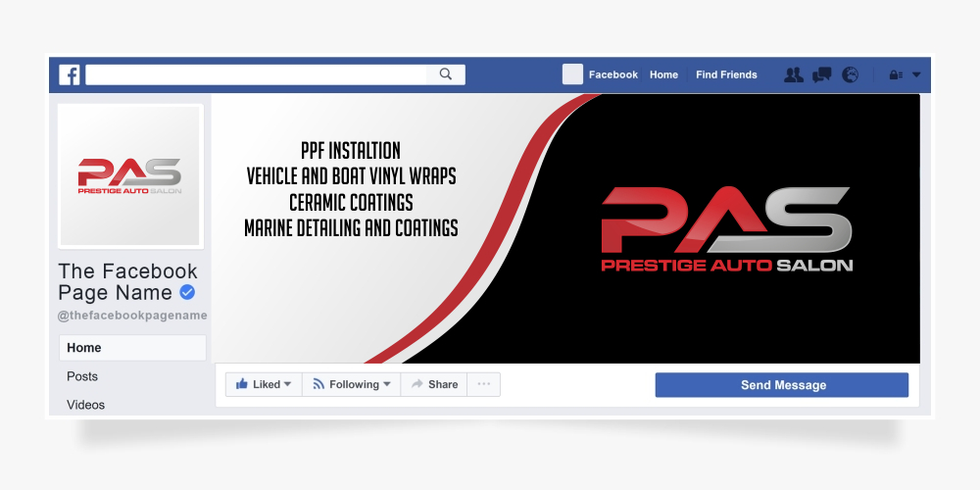Viewport: 980px width, 490px height.
Task: Expand the account dropdown arrow in top bar
Action: [x=916, y=75]
